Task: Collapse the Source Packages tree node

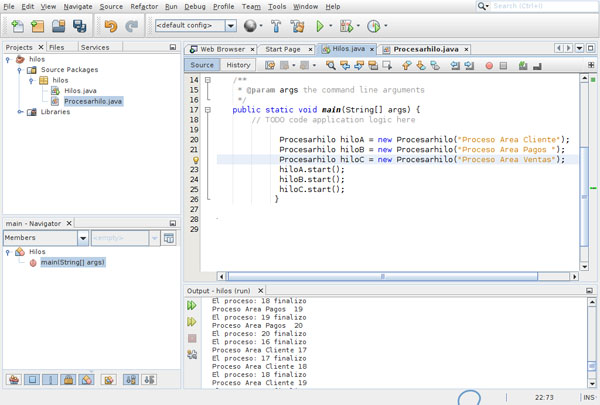Action: tap(20, 70)
